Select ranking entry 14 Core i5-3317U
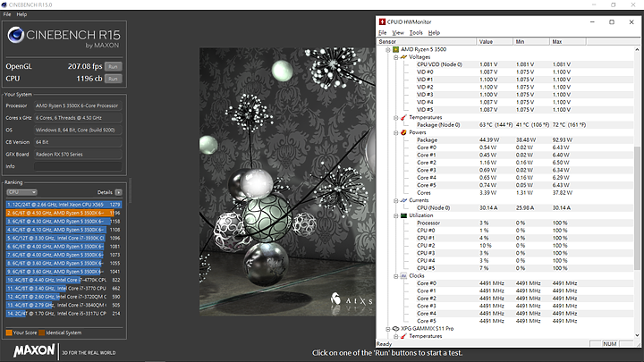The width and height of the screenshot is (644, 362). pos(64,314)
